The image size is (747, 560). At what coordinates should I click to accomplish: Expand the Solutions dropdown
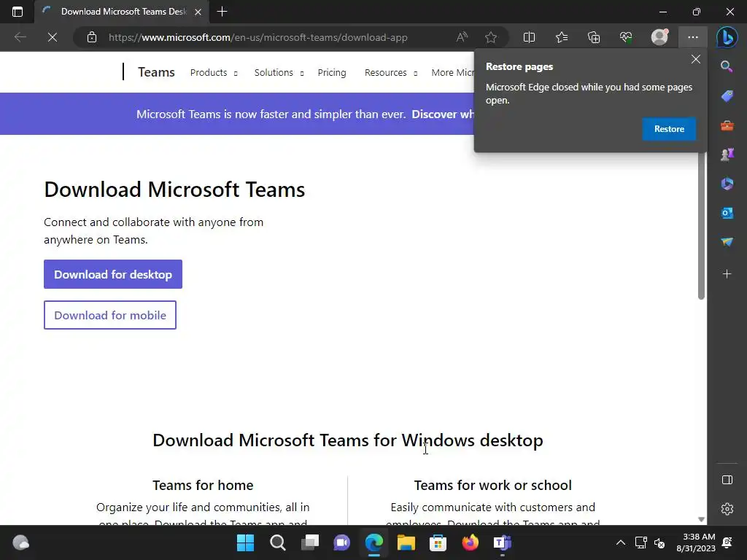pyautogui.click(x=279, y=73)
